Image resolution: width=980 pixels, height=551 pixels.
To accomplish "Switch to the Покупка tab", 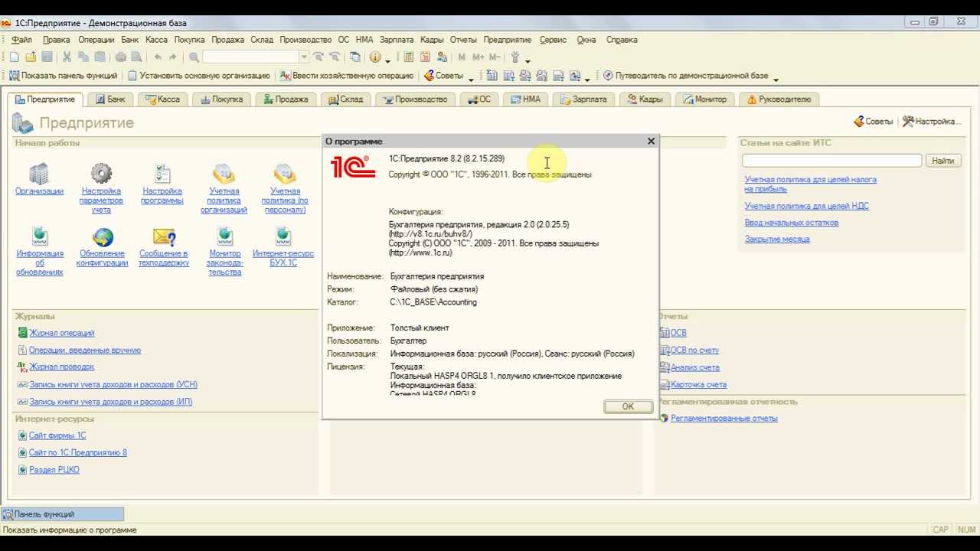I will pos(221,99).
